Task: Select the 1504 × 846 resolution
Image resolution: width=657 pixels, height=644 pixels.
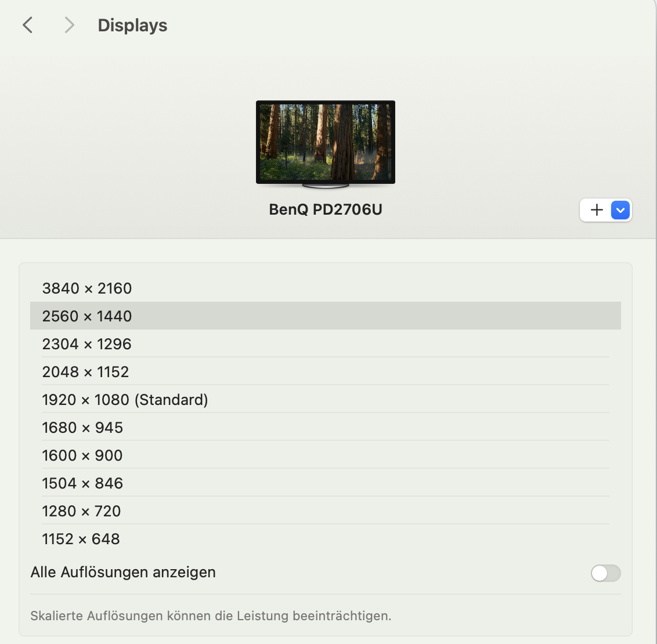Action: pos(82,483)
